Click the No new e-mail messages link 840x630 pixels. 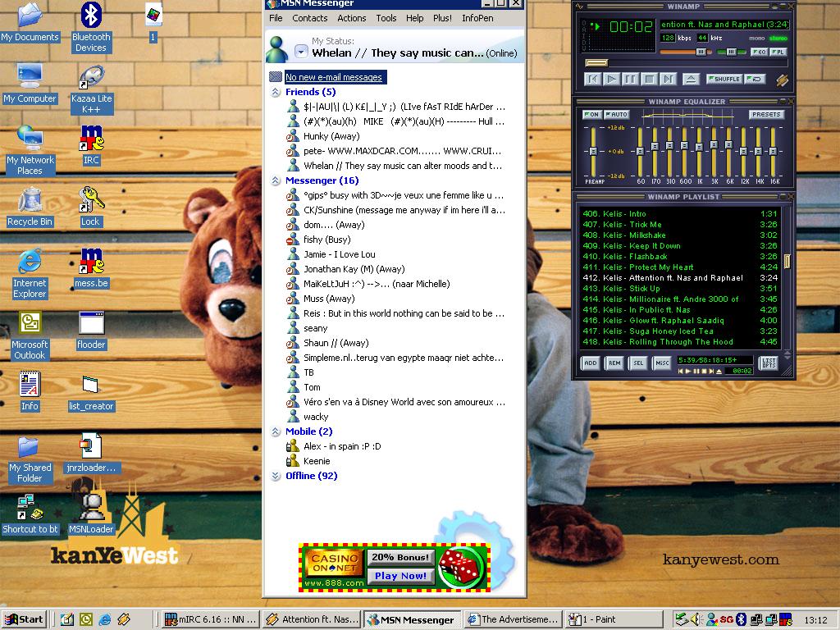[333, 77]
